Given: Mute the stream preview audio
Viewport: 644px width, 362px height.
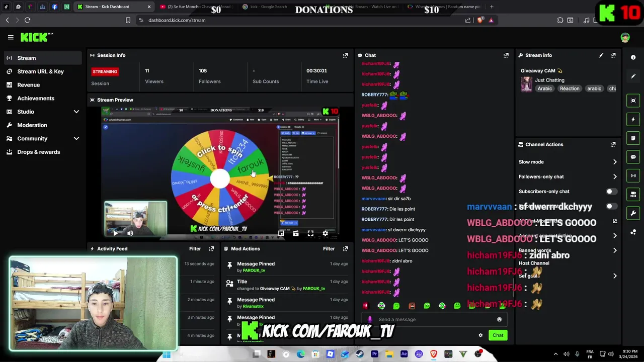Looking at the screenshot, I should click(130, 233).
